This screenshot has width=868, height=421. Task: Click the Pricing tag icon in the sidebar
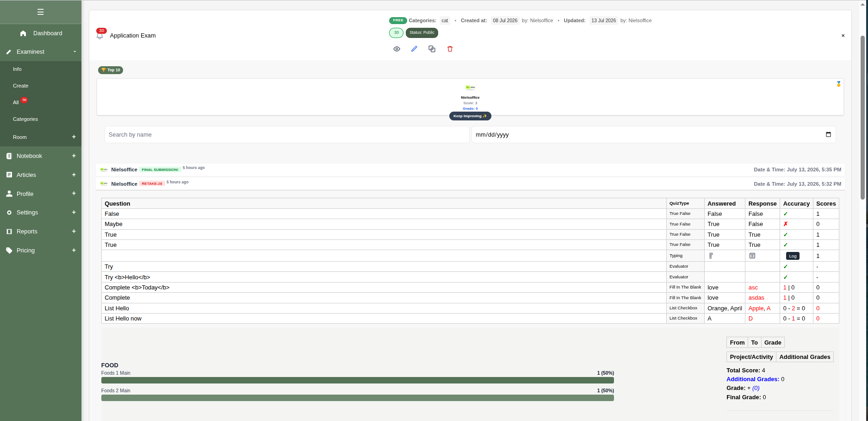9,251
